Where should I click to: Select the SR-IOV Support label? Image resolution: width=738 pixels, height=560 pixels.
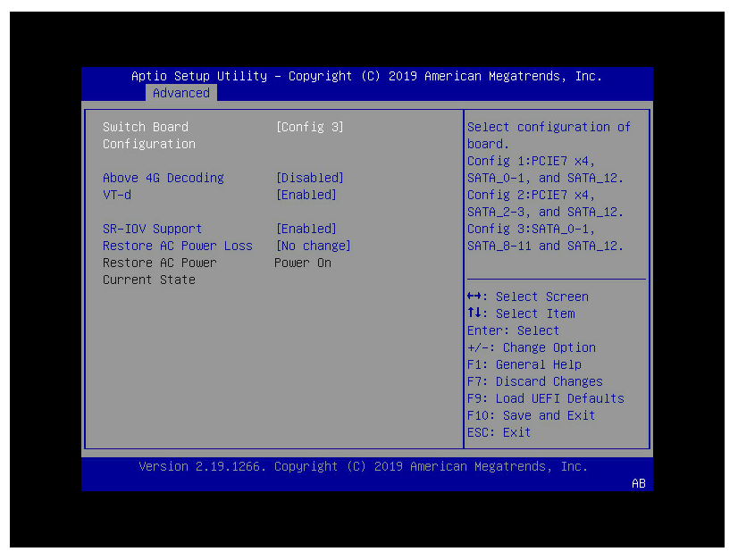click(x=152, y=229)
